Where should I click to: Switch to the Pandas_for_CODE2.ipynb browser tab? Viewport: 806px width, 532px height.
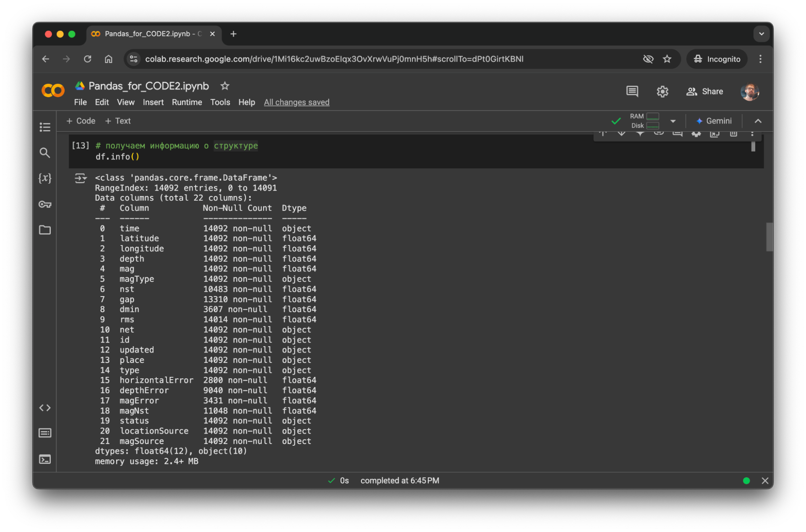149,34
